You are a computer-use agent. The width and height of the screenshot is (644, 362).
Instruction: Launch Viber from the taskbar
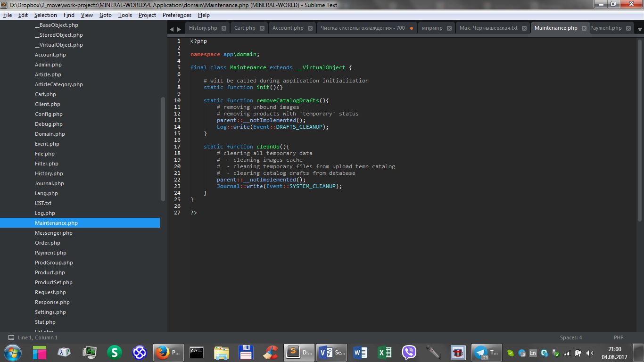pos(409,352)
